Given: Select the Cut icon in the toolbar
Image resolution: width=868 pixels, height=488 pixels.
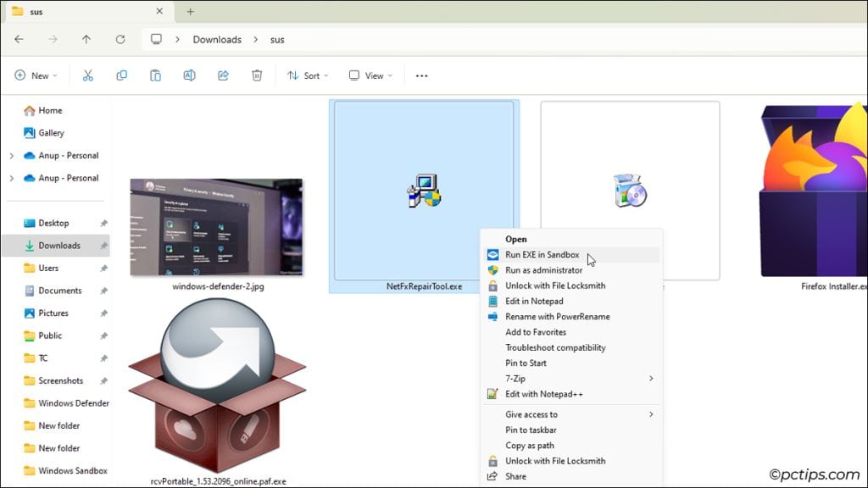Looking at the screenshot, I should [88, 75].
